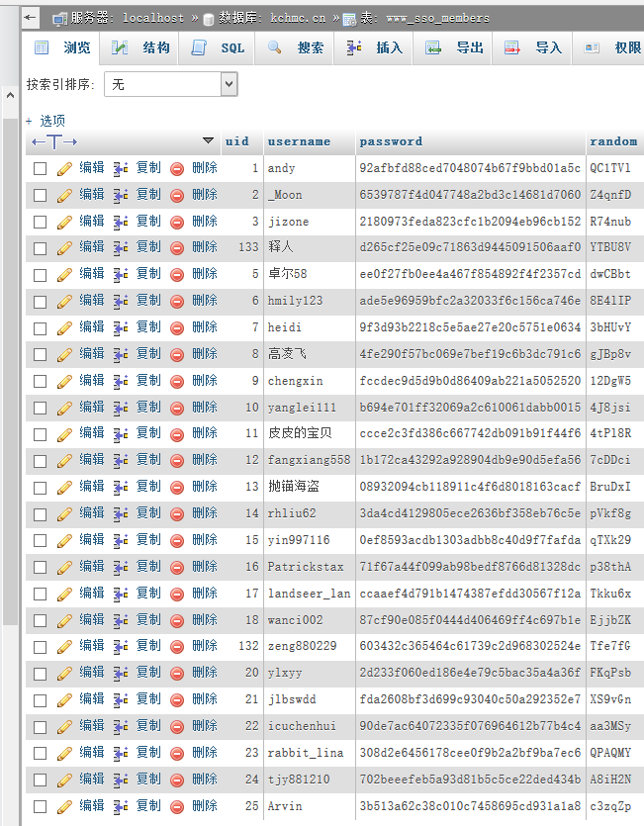
Task: Click the copy icon for the jizone row
Action: click(x=122, y=222)
